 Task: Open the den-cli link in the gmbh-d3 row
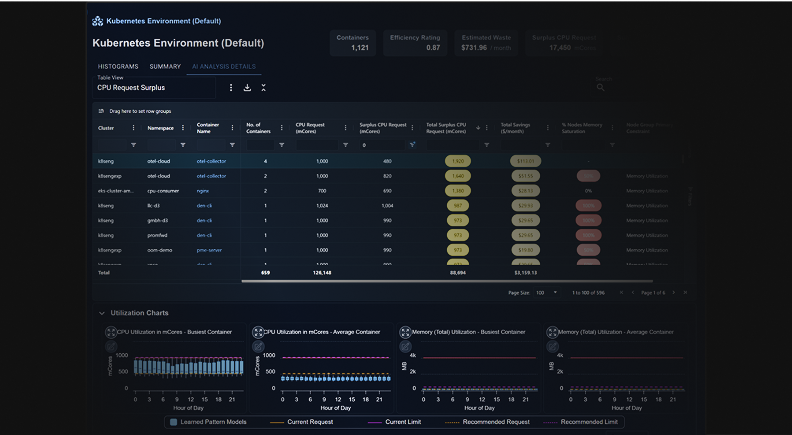click(204, 220)
